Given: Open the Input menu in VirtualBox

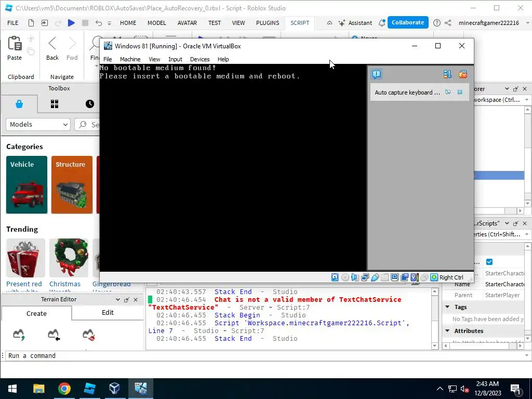Looking at the screenshot, I should click(x=175, y=59).
